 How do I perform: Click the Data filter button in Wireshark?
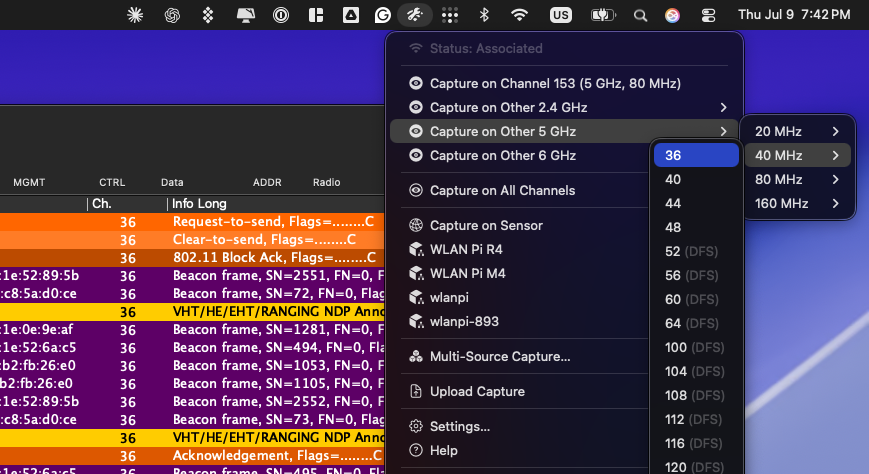(172, 182)
